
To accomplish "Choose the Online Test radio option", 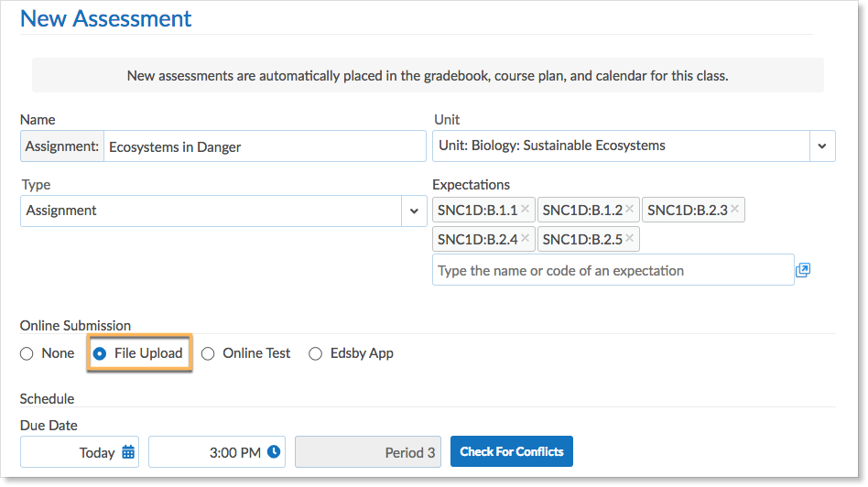I will coord(208,353).
